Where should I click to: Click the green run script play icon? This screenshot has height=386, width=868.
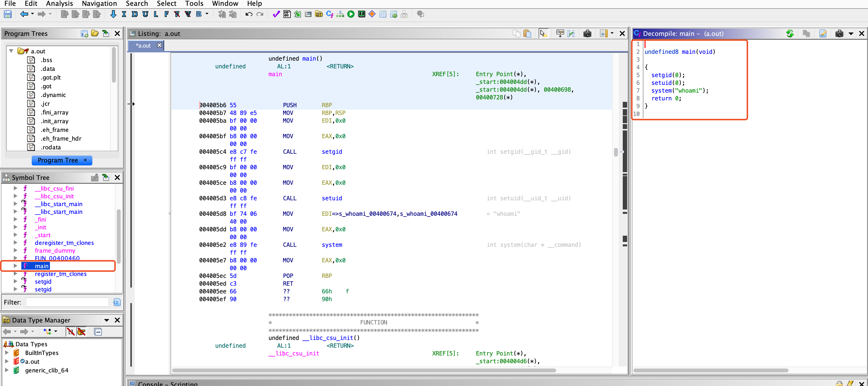351,14
